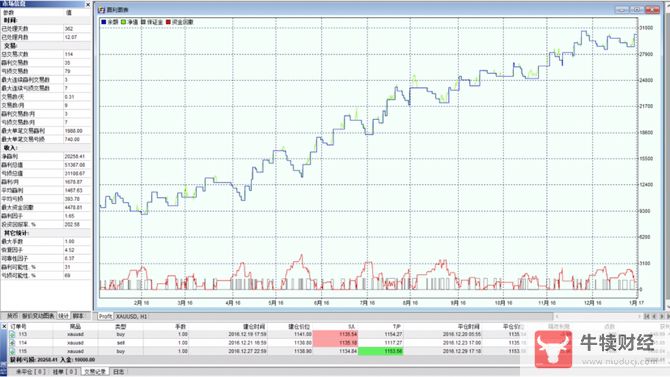Select the 盈利总值 row
Screen dimensions: 670x377
click(x=46, y=165)
